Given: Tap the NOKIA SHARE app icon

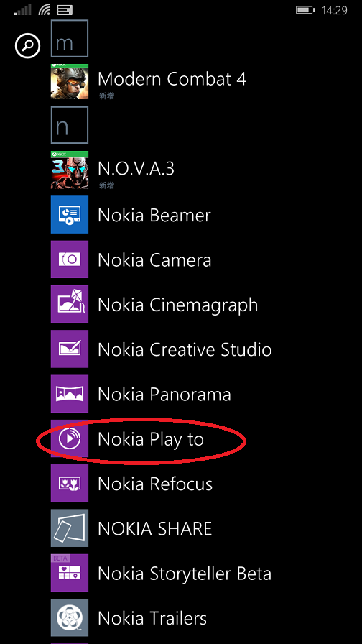Looking at the screenshot, I should point(70,528).
